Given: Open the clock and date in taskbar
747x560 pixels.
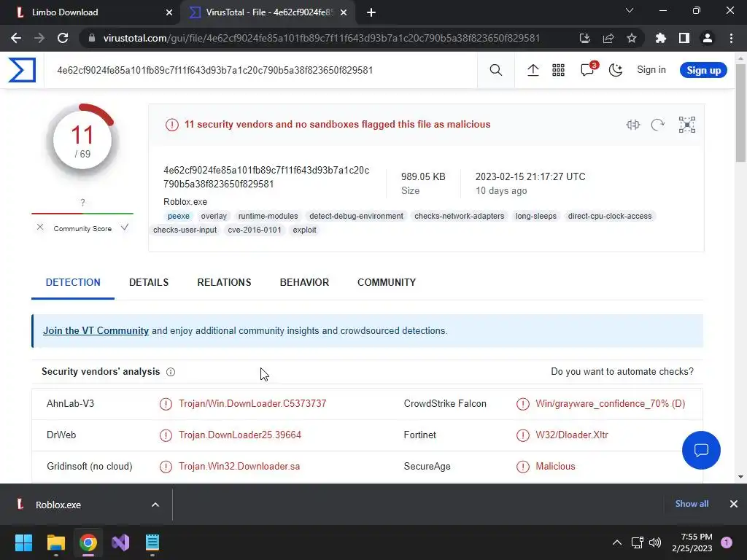Looking at the screenshot, I should 692,542.
